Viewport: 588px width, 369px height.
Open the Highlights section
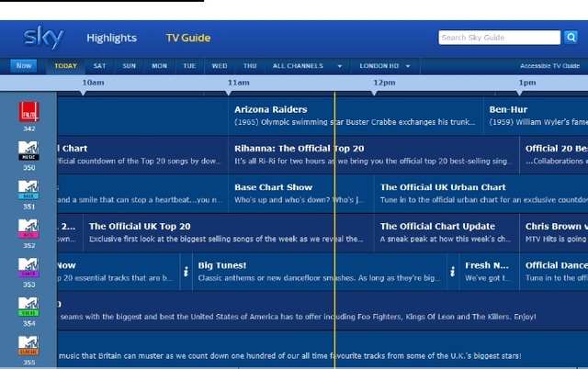(112, 38)
